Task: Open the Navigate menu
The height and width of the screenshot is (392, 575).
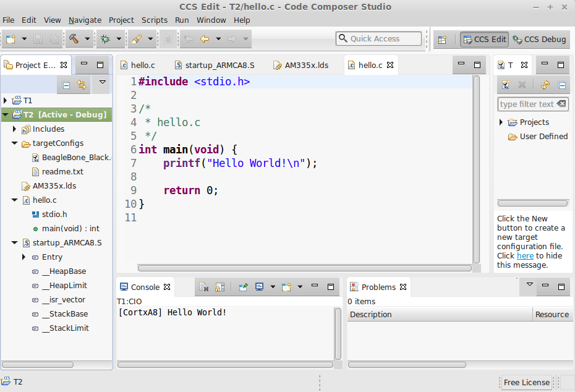Action: pyautogui.click(x=85, y=20)
